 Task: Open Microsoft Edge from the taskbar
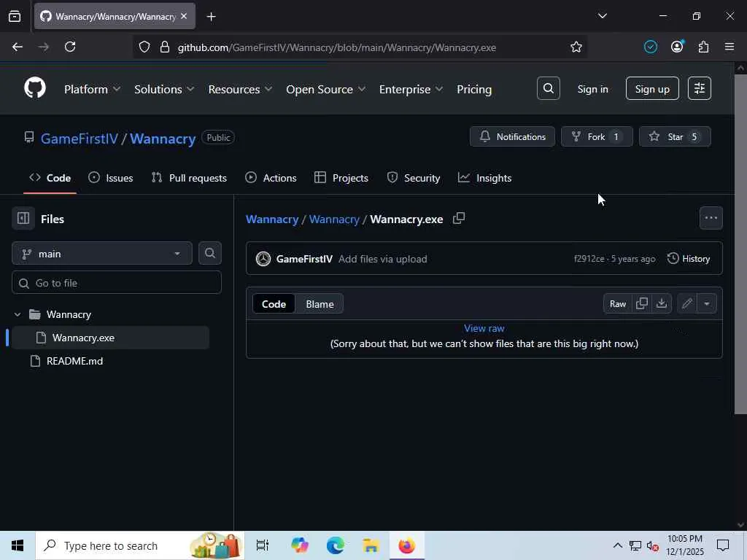336,545
